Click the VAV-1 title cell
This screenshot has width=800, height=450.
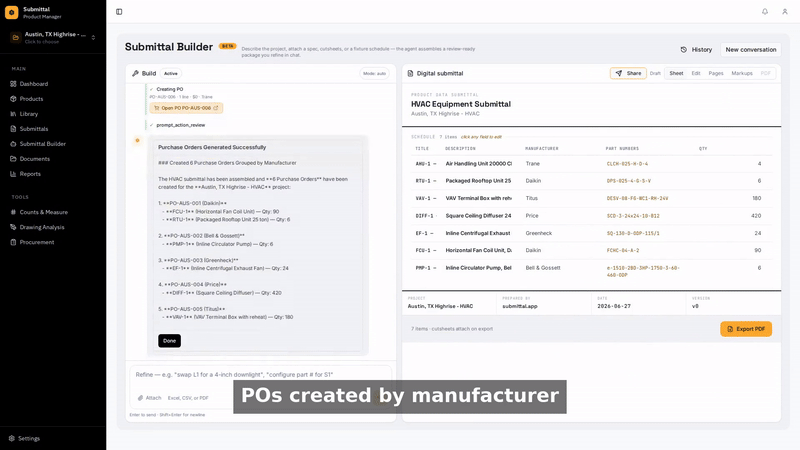point(426,198)
